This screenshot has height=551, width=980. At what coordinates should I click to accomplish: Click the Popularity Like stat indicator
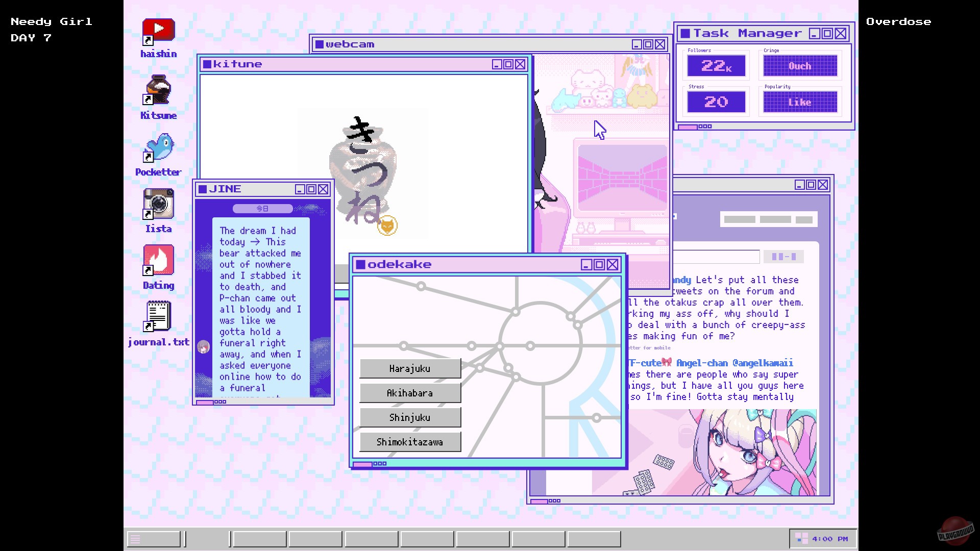[800, 102]
